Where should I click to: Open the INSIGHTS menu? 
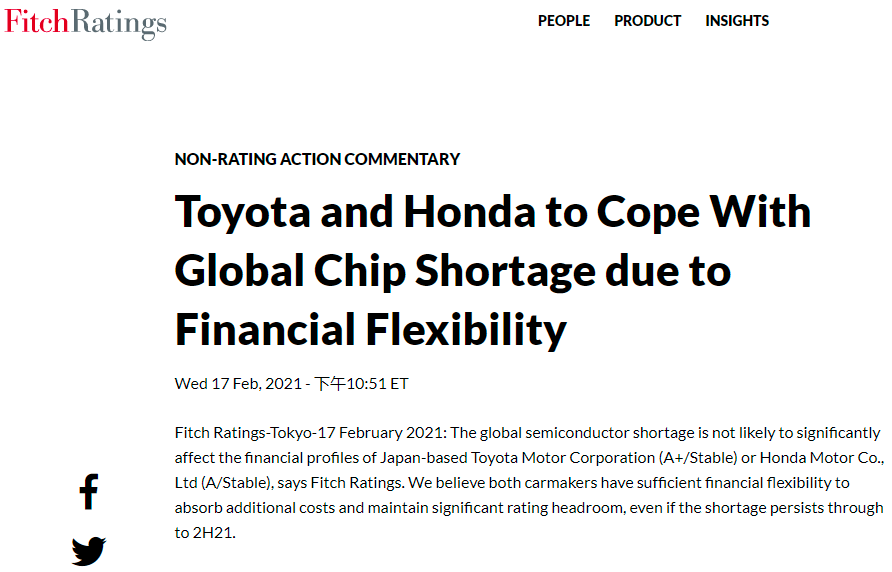(x=737, y=21)
